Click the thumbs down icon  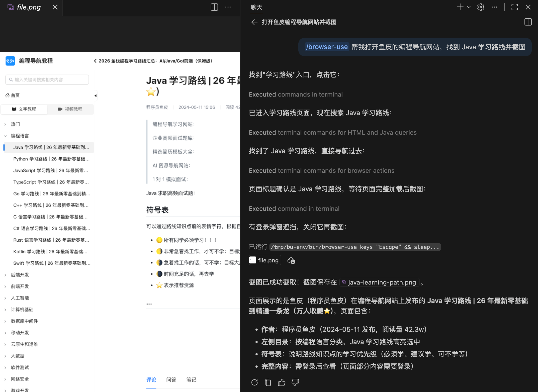pyautogui.click(x=295, y=382)
